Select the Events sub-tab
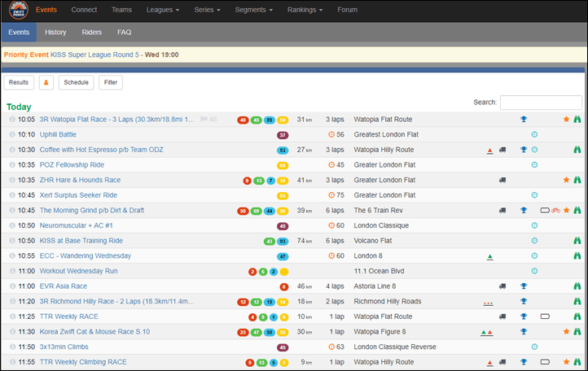 click(x=19, y=33)
